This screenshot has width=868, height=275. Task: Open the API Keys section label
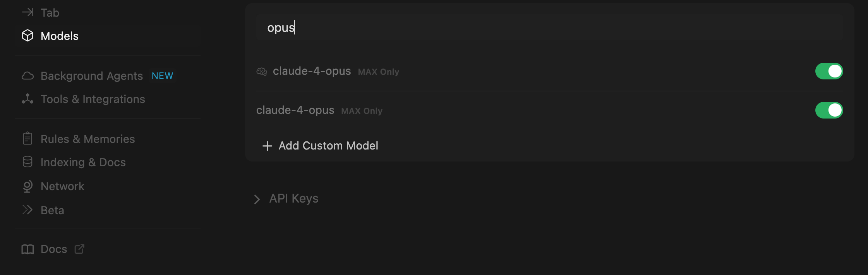point(294,198)
